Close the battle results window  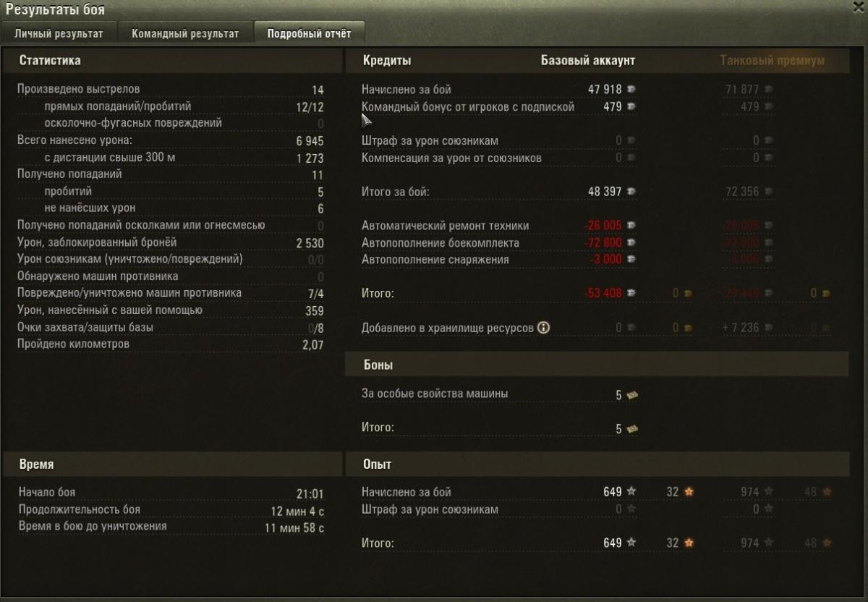pos(859,5)
